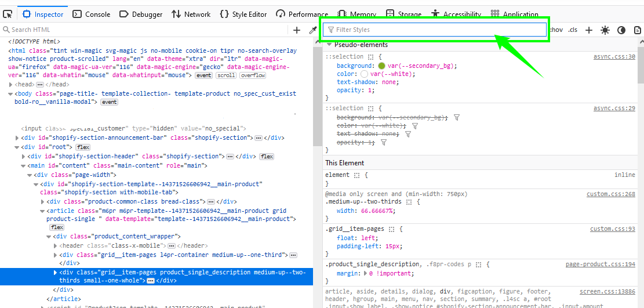Click selector highlighter icon next to .grid__item-pages
The height and width of the screenshot is (308, 644).
[x=392, y=229]
